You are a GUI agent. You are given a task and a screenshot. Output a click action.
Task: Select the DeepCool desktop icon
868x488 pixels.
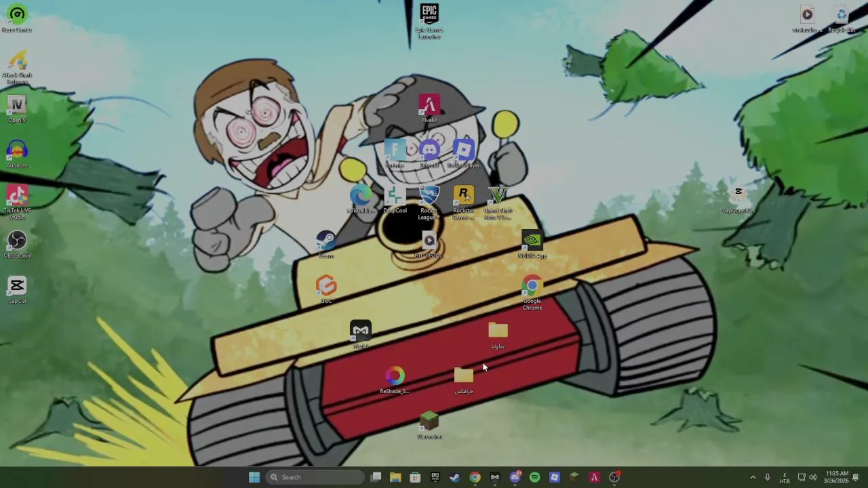pos(395,200)
